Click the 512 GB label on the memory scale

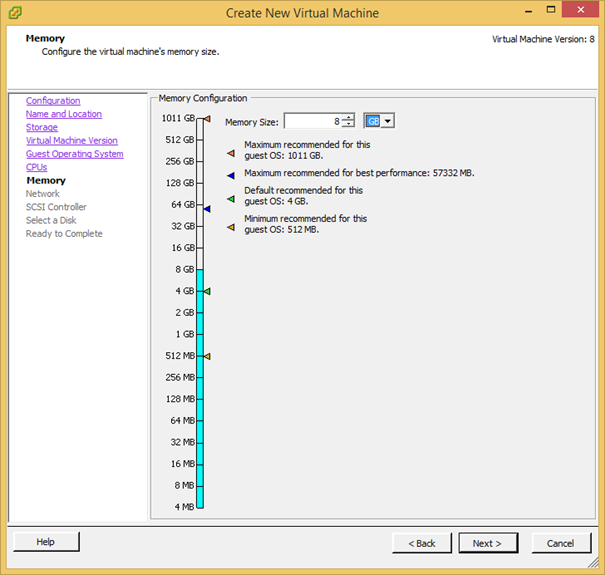[x=180, y=140]
